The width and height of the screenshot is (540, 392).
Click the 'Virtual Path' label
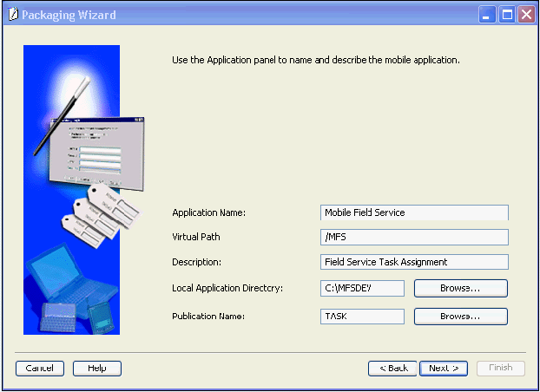(196, 237)
